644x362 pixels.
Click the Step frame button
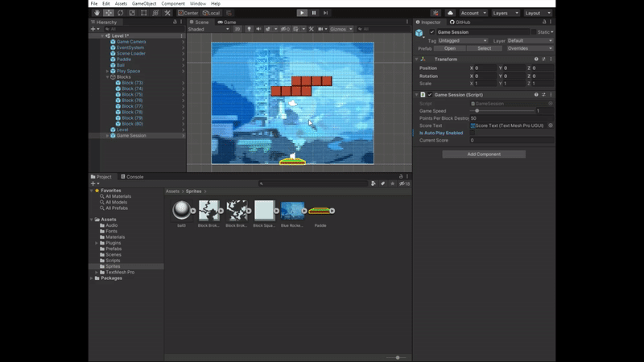[326, 13]
